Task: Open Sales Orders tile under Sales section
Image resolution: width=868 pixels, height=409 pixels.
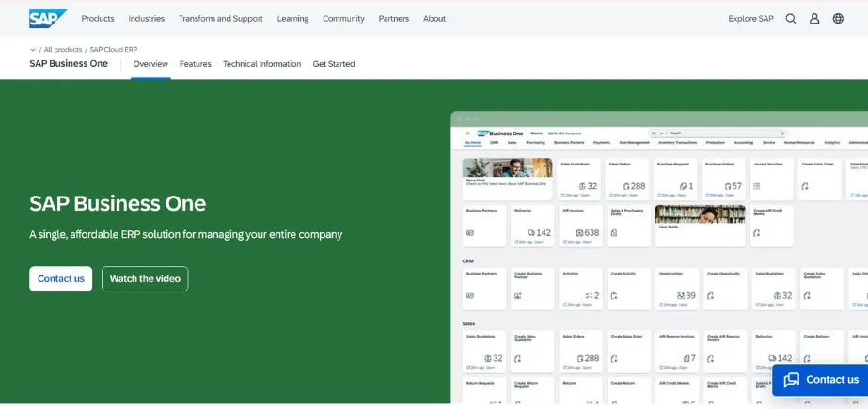Action: pos(580,352)
